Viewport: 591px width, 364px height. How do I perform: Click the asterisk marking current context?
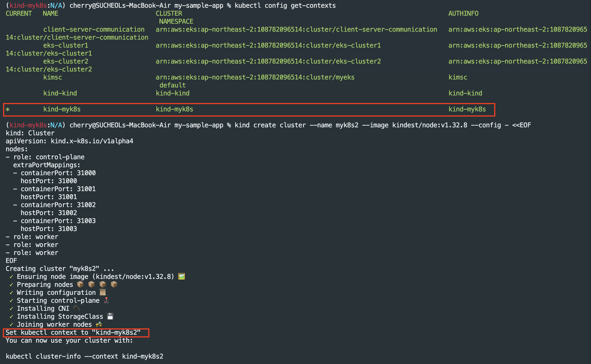pyautogui.click(x=8, y=110)
